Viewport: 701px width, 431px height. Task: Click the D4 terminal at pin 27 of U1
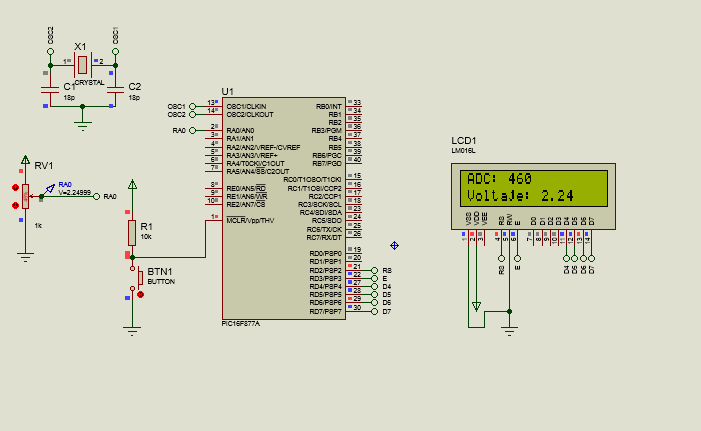click(375, 287)
